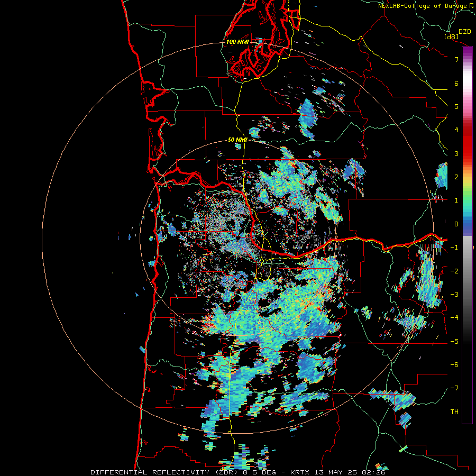Click the color scale value 4
This screenshot has width=476, height=476.
click(456, 130)
